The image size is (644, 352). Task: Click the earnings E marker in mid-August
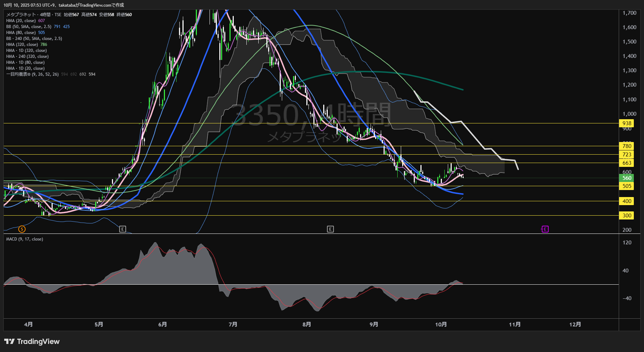[330, 229]
